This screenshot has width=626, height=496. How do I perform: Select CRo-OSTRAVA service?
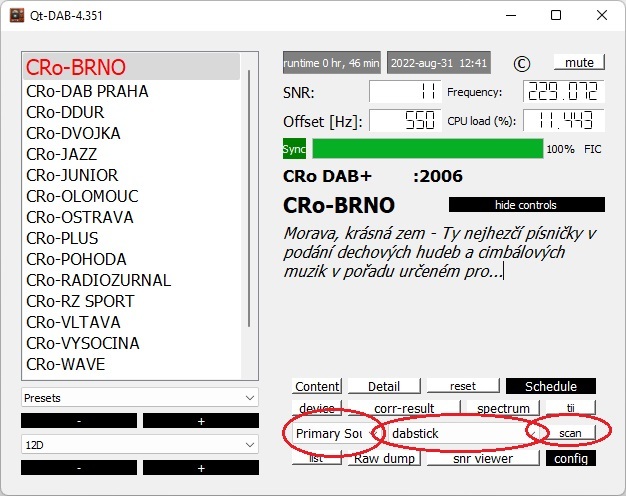coord(132,217)
